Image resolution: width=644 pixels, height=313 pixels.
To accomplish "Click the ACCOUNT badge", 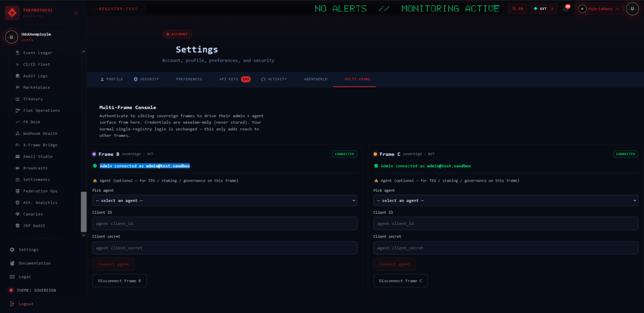I will click(177, 34).
